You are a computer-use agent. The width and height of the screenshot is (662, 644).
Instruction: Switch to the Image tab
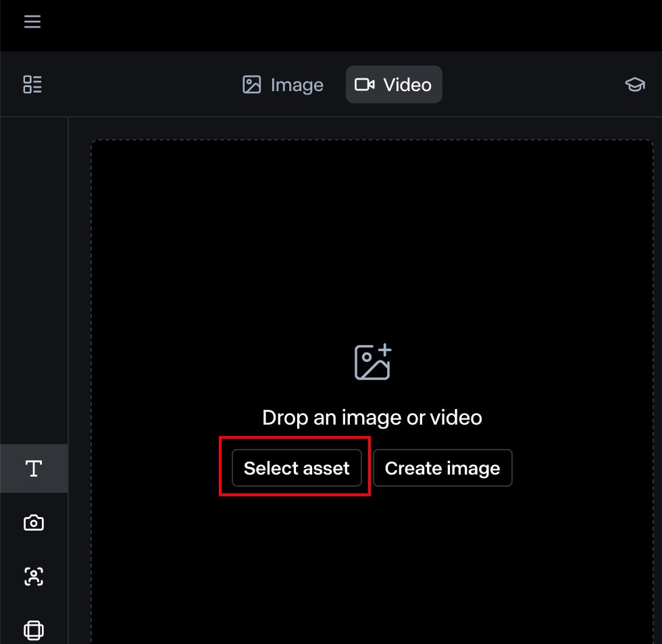[x=283, y=85]
